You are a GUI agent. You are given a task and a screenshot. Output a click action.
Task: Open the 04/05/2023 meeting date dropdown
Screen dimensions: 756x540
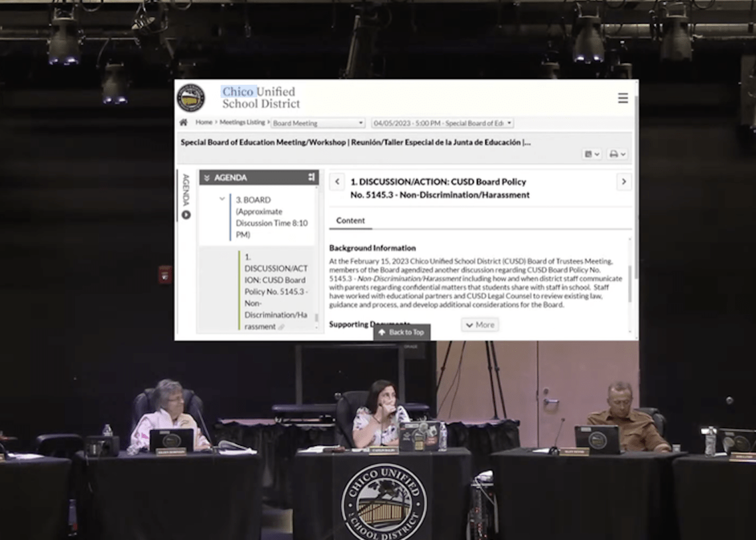[x=442, y=123]
